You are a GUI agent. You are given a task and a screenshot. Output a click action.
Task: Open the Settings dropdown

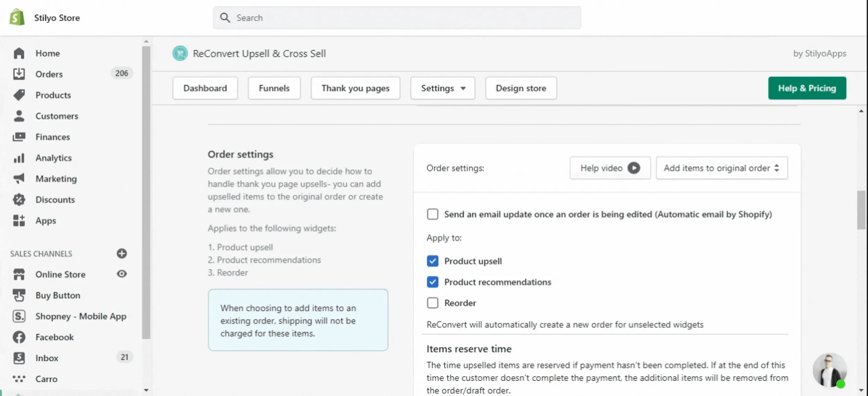point(442,88)
